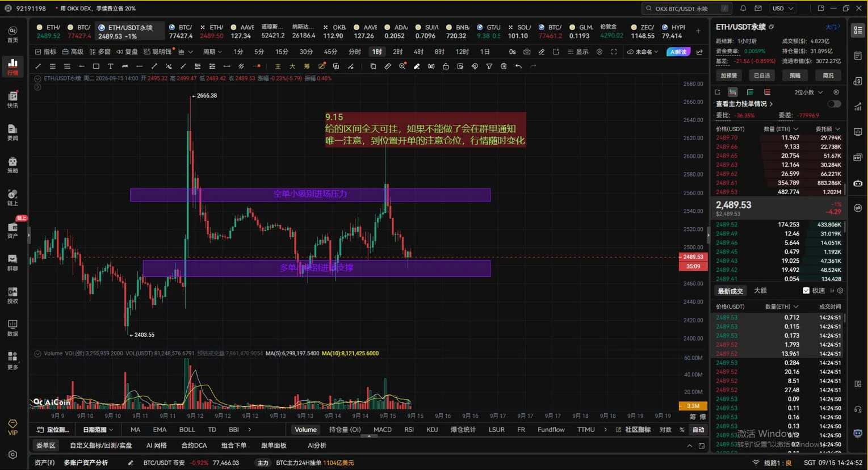Click the filter funnel icon in drawing toolbar
This screenshot has width=868, height=470.
click(x=489, y=66)
